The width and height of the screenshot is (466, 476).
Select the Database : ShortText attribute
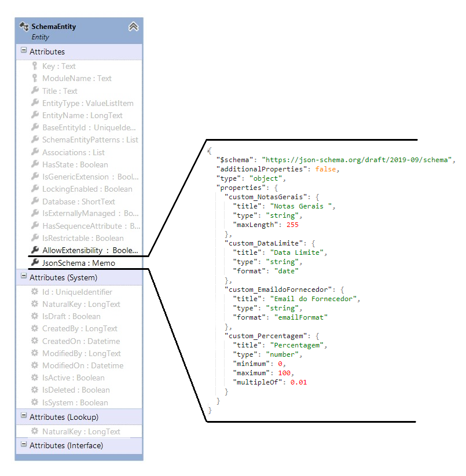tap(79, 202)
